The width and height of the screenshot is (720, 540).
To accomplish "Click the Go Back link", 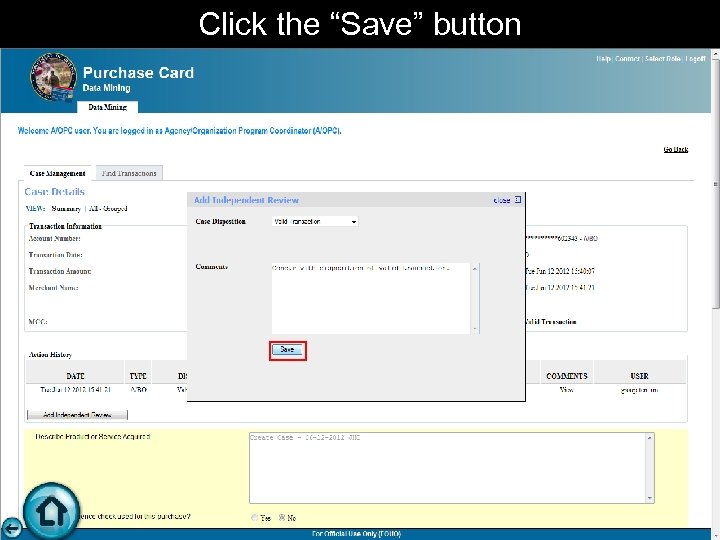I will pyautogui.click(x=675, y=149).
